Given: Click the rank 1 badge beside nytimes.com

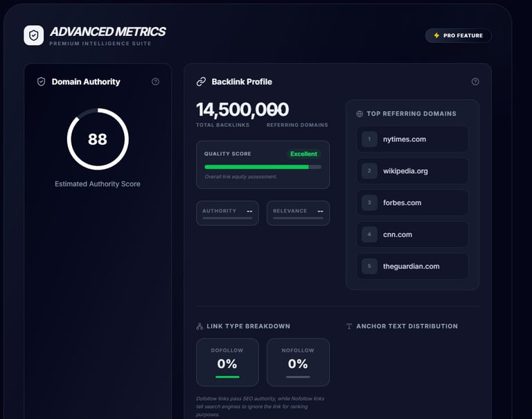Looking at the screenshot, I should pyautogui.click(x=369, y=139).
